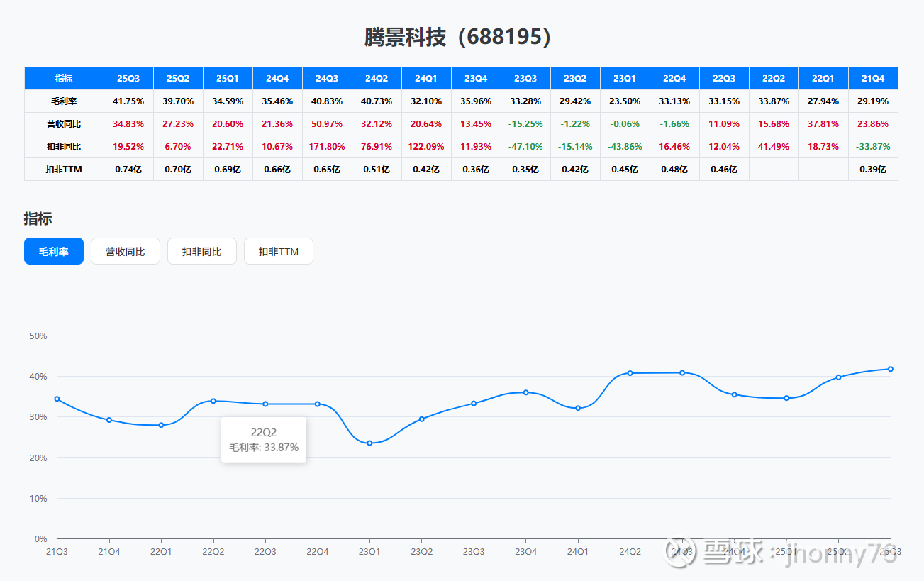Click the 24Q2 data point on chart line
924x581 pixels.
coord(630,373)
